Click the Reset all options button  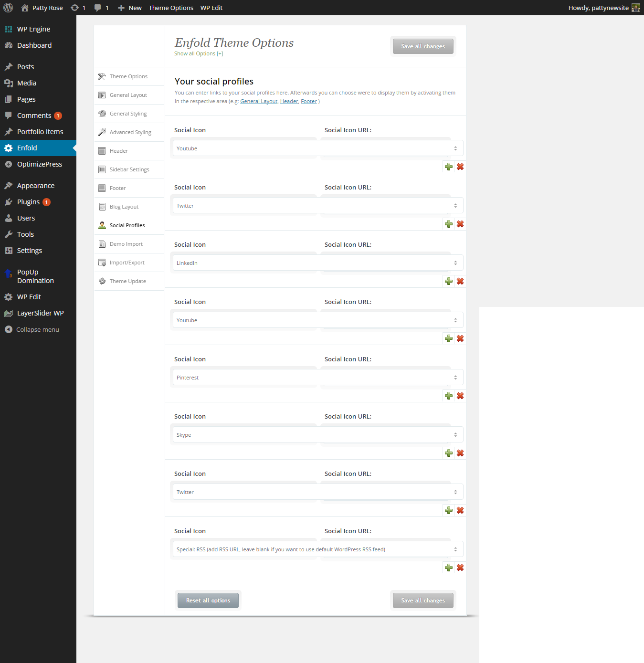pyautogui.click(x=208, y=600)
